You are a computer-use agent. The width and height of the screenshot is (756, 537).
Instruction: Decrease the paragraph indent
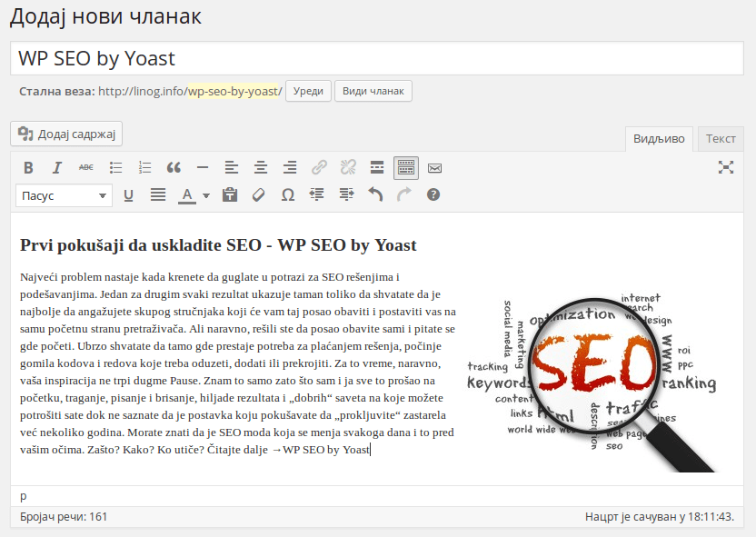point(317,195)
